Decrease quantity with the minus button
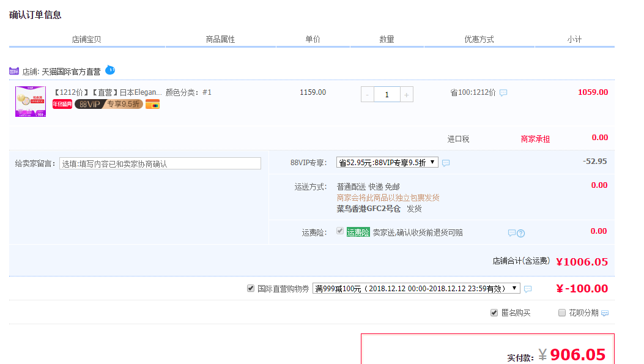 (x=367, y=94)
